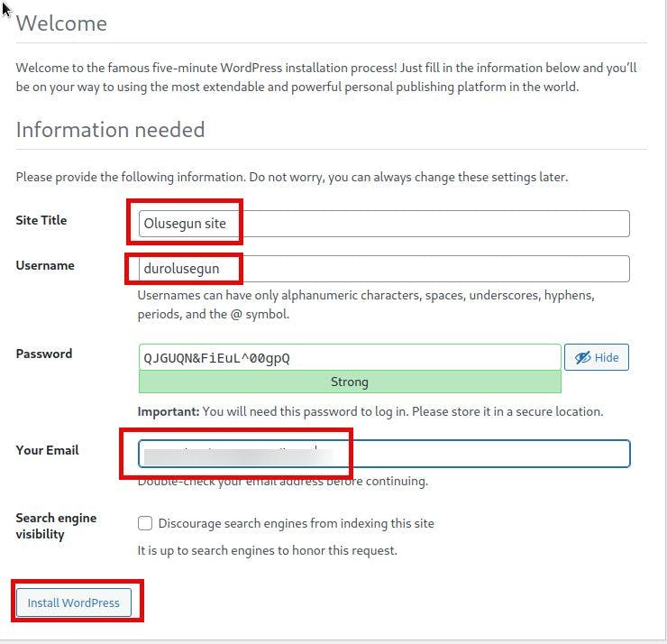Image resolution: width=667 pixels, height=644 pixels.
Task: Click the username allowed-characters hint text
Action: 365,305
